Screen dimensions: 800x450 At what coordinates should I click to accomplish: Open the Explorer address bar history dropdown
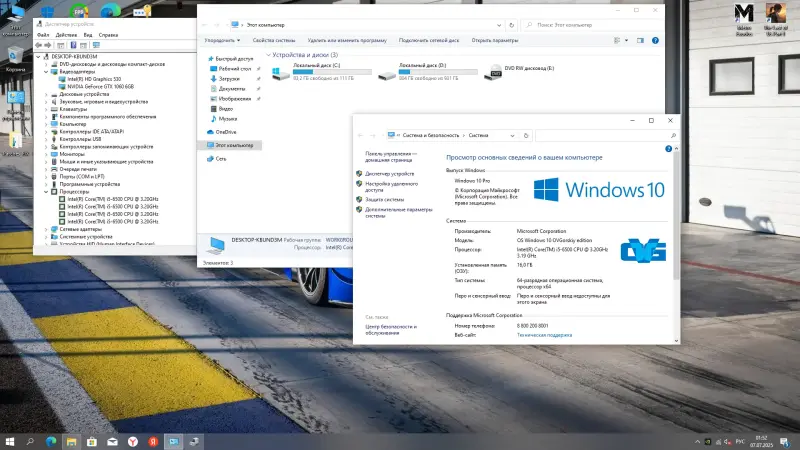[498, 25]
